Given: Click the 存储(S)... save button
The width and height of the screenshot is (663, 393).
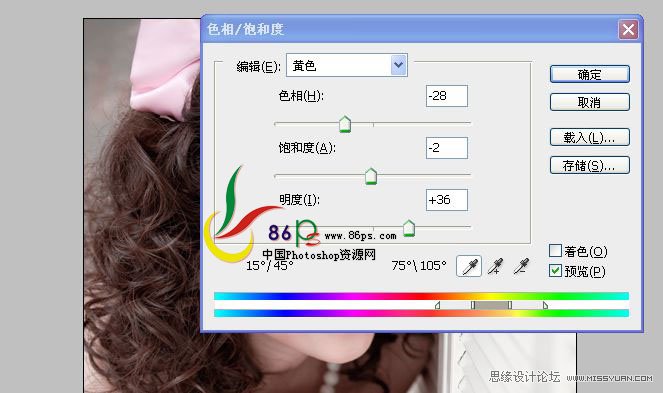Looking at the screenshot, I should [589, 165].
